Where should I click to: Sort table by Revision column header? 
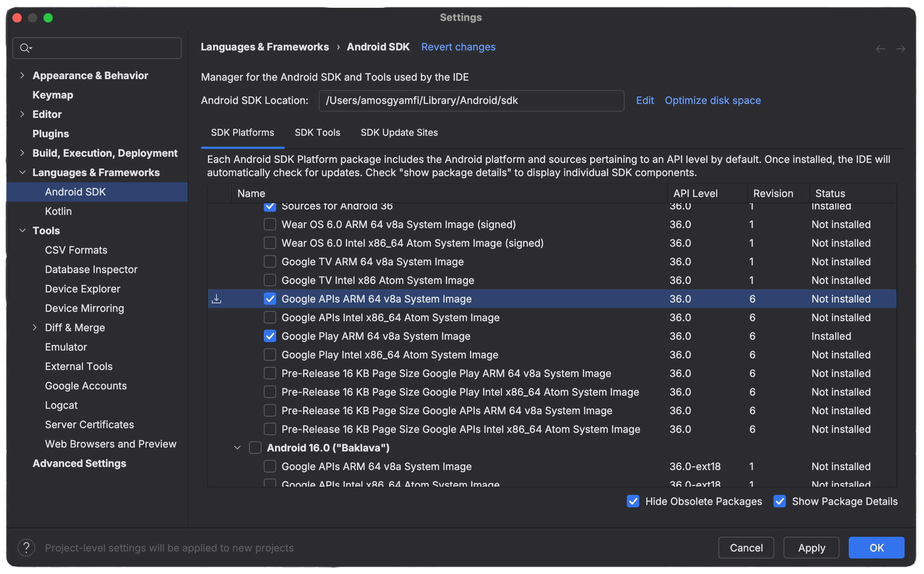click(x=778, y=193)
